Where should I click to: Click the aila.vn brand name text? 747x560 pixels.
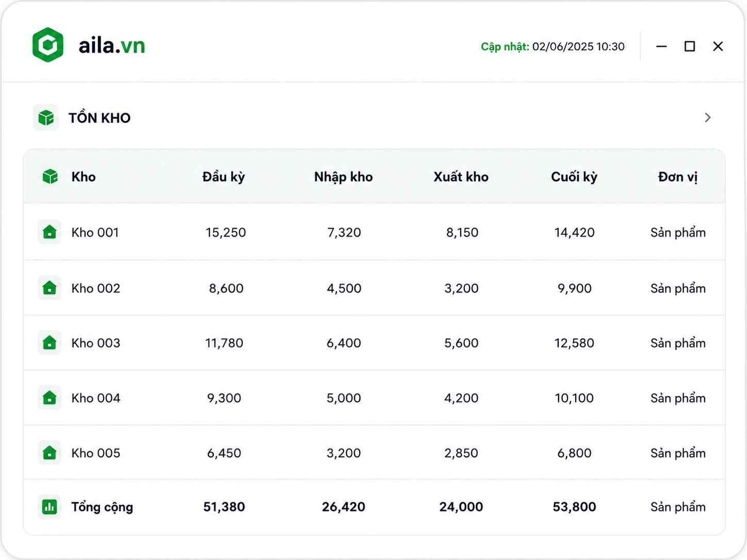pyautogui.click(x=112, y=45)
